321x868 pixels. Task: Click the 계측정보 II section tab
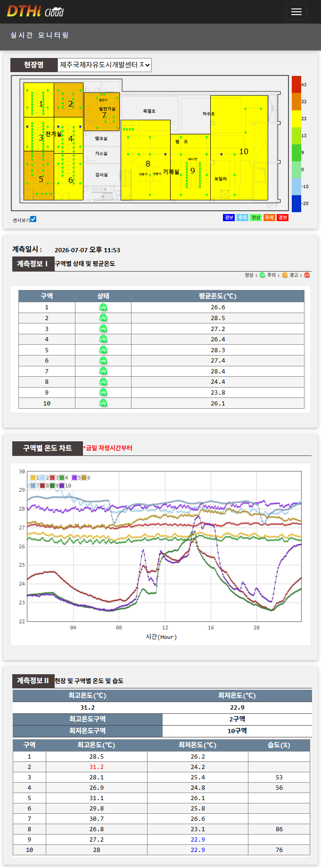pos(33,680)
